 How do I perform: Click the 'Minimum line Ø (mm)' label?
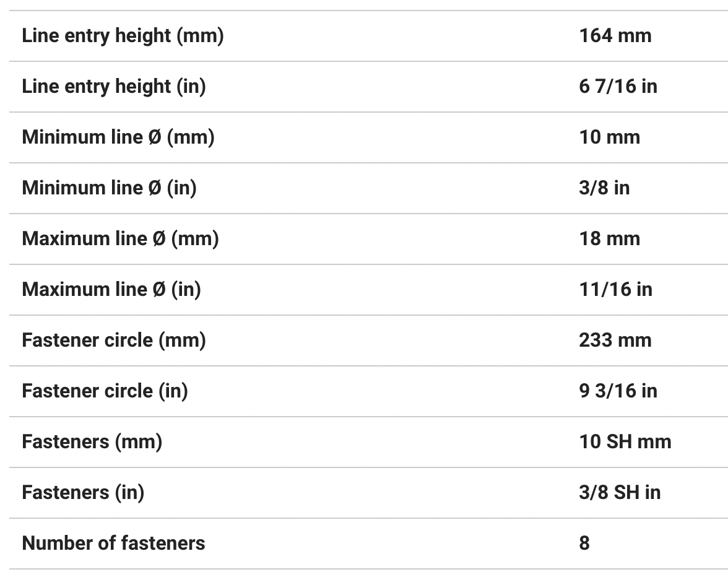tap(118, 137)
